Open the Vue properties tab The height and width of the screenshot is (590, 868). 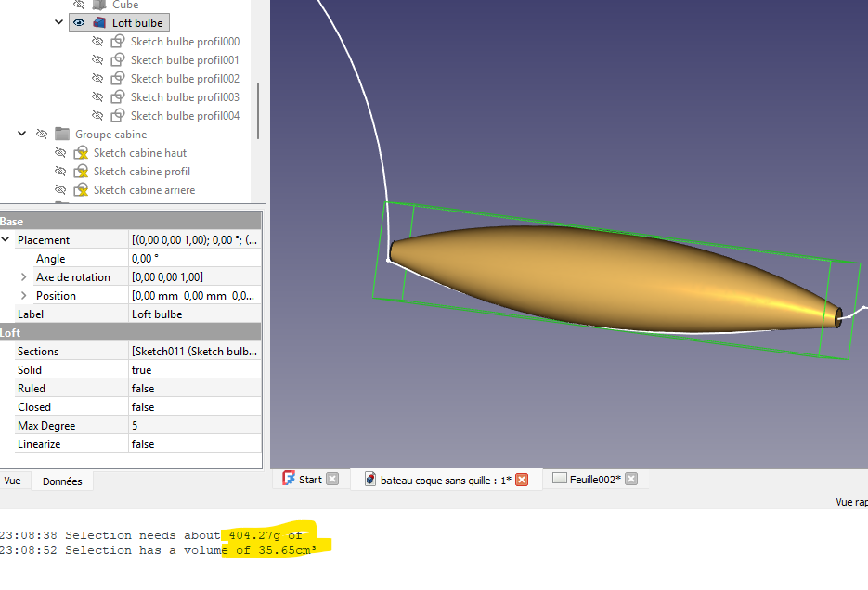[13, 481]
